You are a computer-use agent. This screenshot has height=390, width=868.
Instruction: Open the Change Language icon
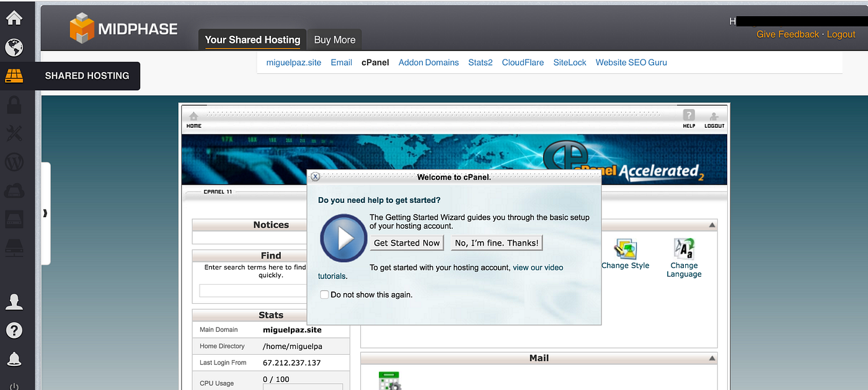(x=684, y=248)
